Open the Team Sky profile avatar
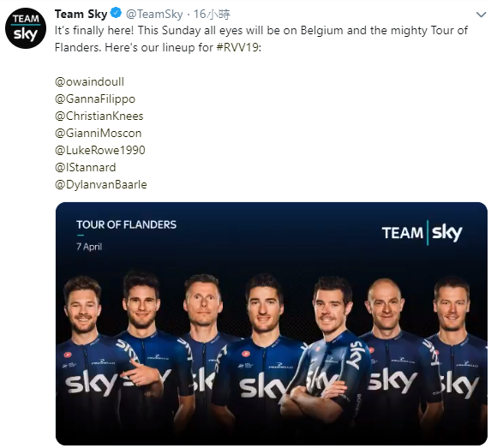491x448 pixels. (26, 28)
